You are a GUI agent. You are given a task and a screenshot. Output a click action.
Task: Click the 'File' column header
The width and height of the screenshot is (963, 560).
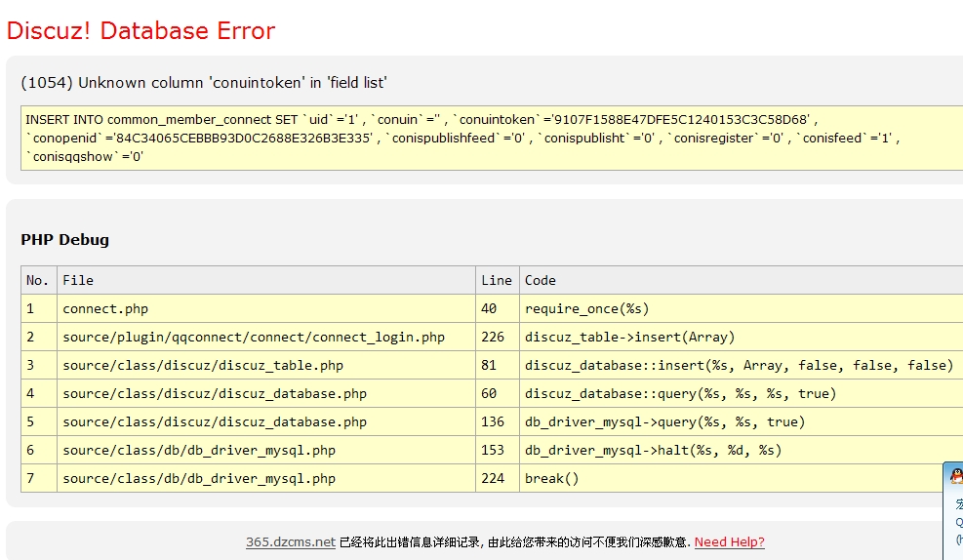[x=266, y=280]
